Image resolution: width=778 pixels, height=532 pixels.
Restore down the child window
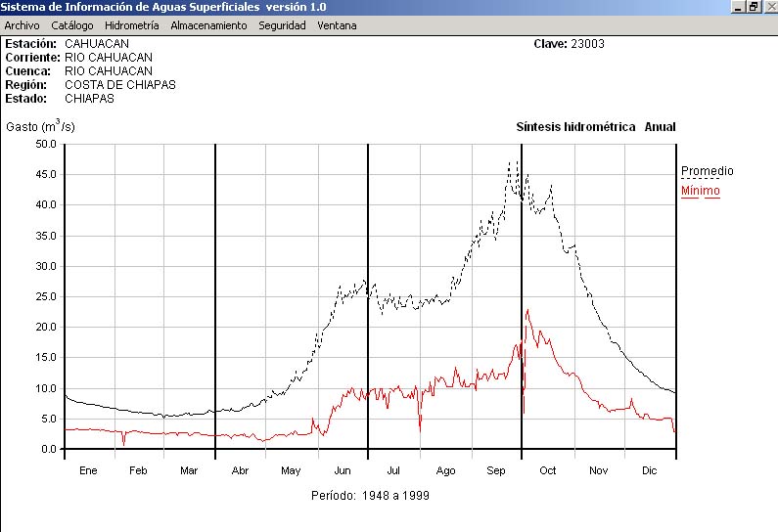[x=754, y=7]
